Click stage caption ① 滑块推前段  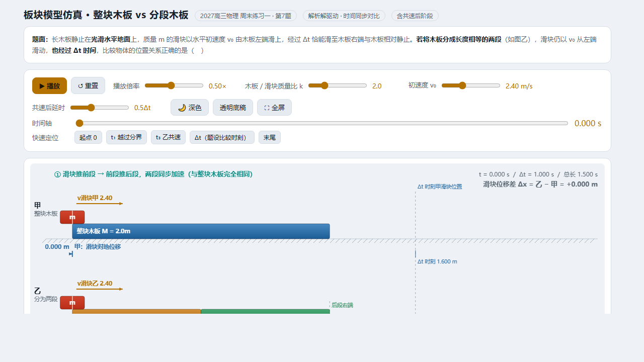[x=153, y=174]
